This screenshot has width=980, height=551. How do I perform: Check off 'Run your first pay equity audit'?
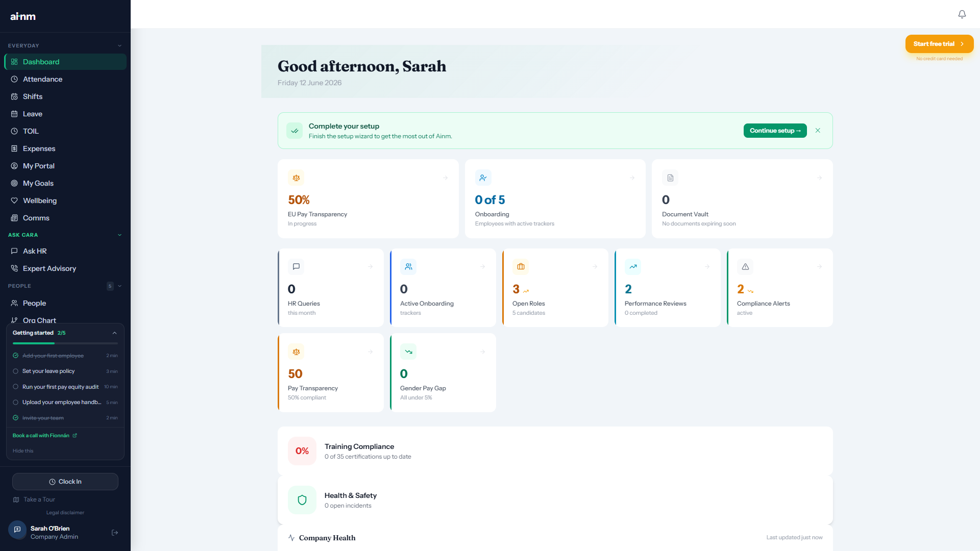click(15, 387)
